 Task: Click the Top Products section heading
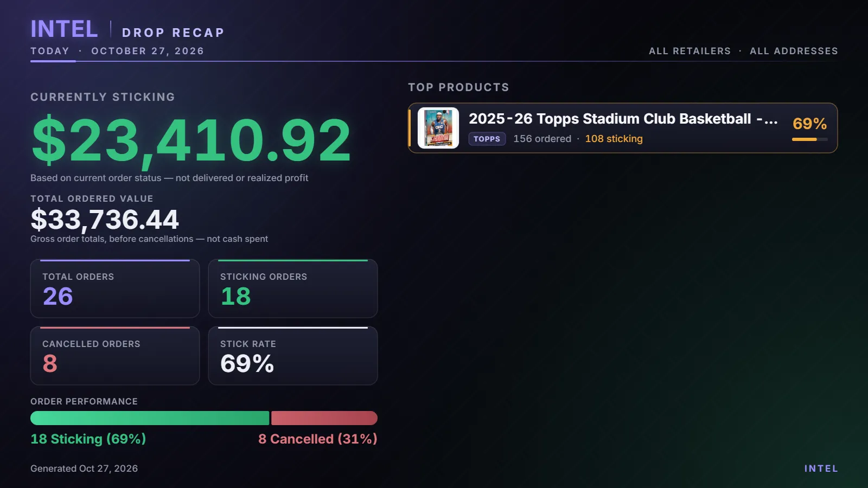click(x=458, y=87)
